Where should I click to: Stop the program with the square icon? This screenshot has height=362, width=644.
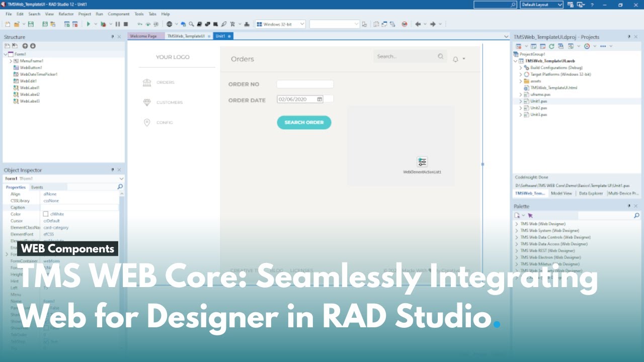click(126, 24)
